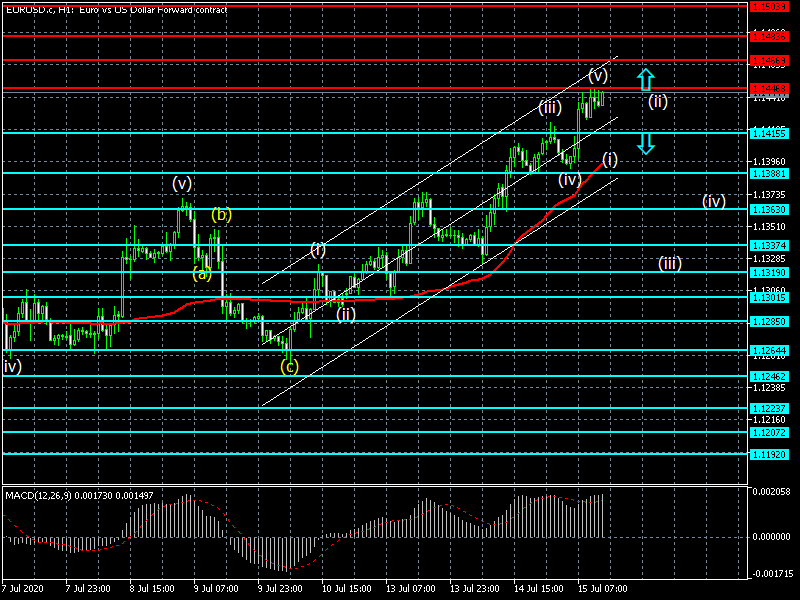
Task: Click the red 1.14468 price level tag
Action: coord(769,89)
